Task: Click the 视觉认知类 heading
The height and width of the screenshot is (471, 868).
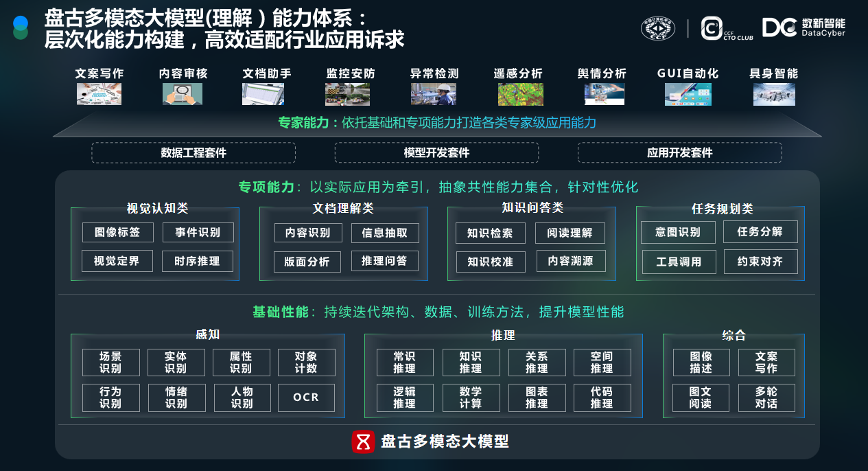Action: [x=157, y=209]
